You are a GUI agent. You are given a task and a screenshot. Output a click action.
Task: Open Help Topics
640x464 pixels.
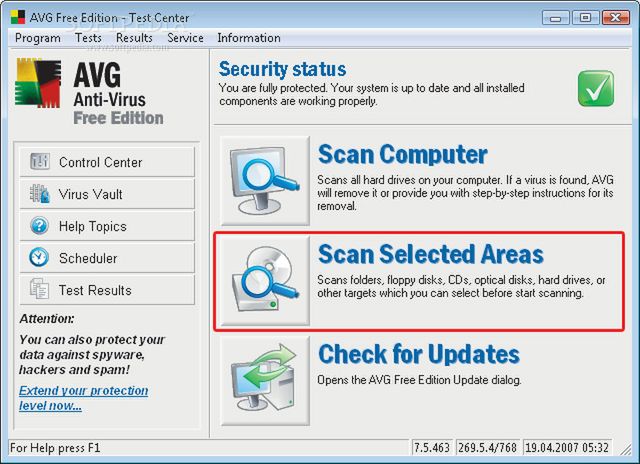(x=107, y=226)
